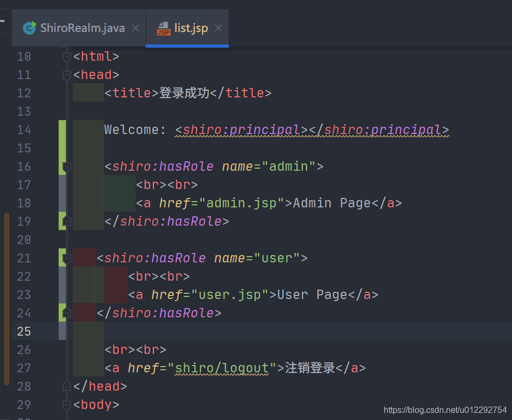This screenshot has height=420, width=512.
Task: Click fold end marker on line 19
Action: 66,222
